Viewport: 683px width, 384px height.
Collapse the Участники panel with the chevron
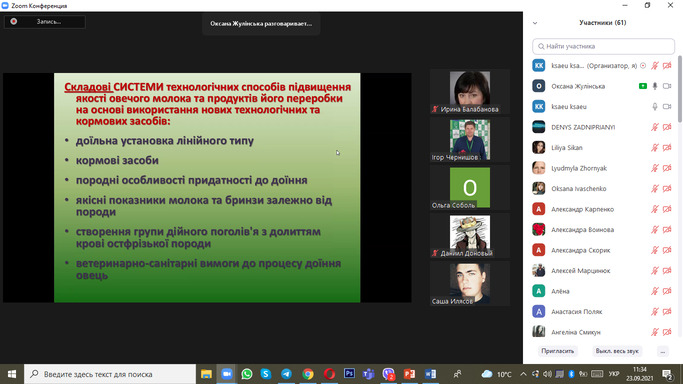pyautogui.click(x=535, y=23)
